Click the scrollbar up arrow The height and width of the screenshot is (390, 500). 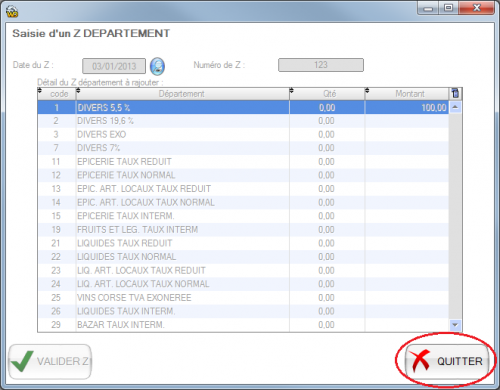click(x=455, y=107)
